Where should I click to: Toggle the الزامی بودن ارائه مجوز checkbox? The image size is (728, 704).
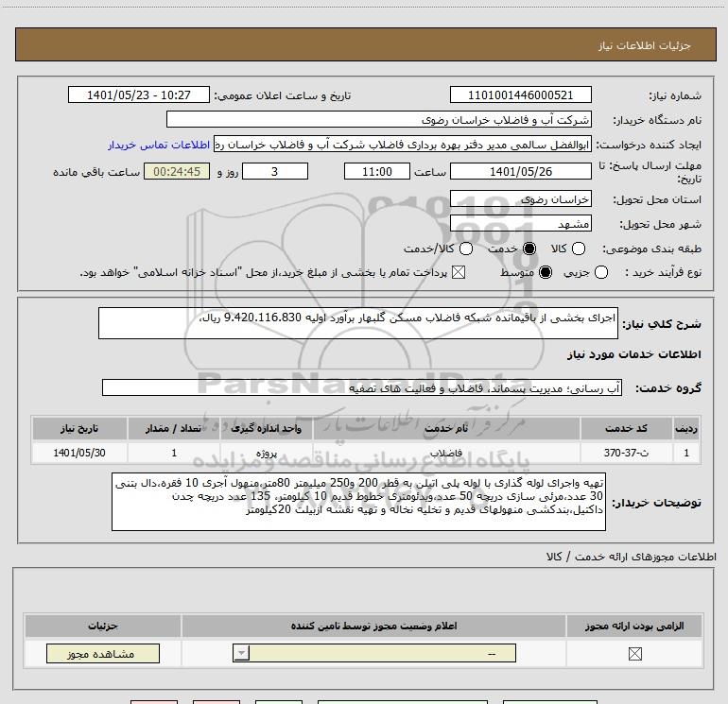click(634, 654)
